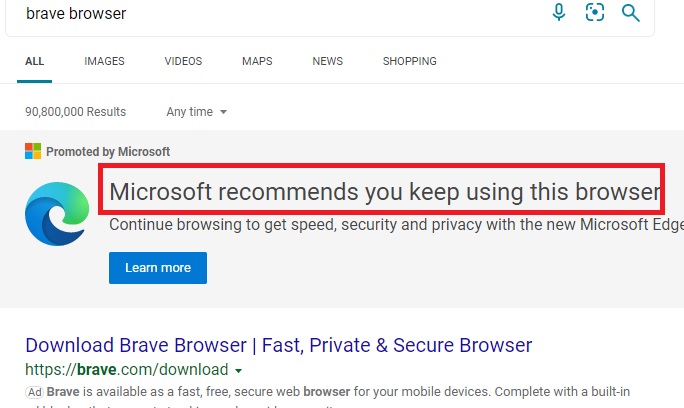Open the arrow menu beside brave.com/download

click(238, 371)
